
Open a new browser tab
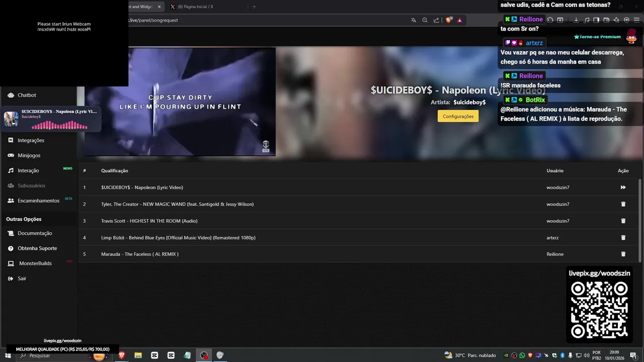click(x=254, y=7)
